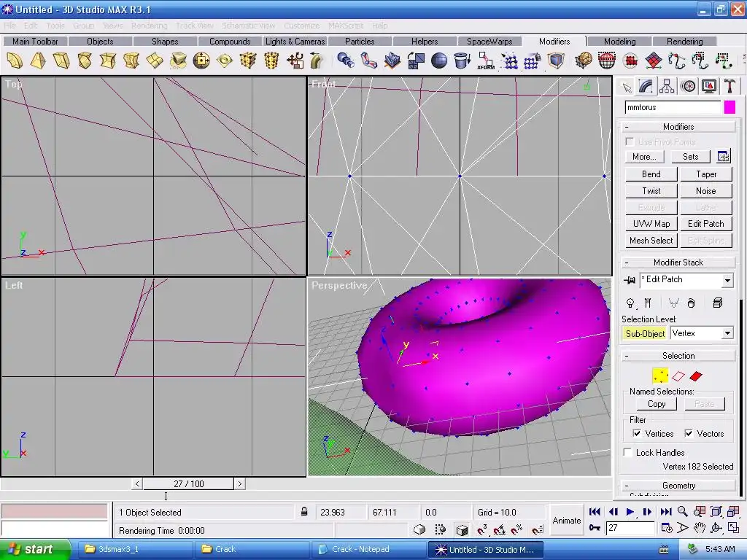Enable the Lock Handles checkbox

point(628,452)
